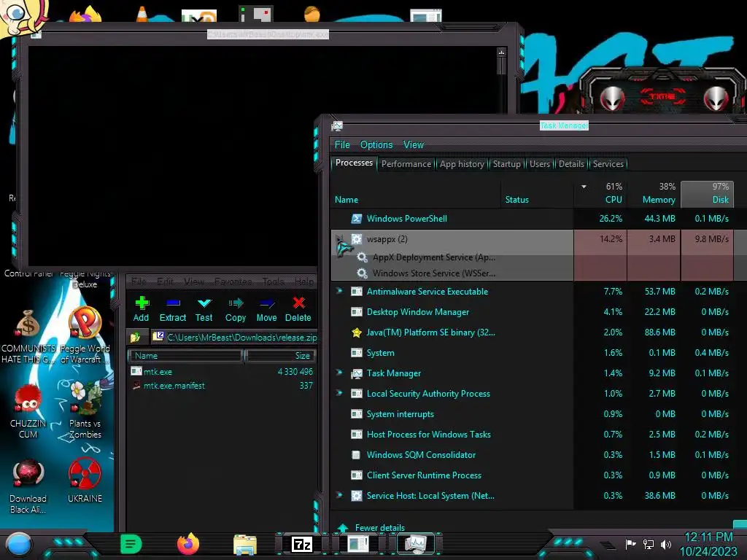Switch to the Services tab
The height and width of the screenshot is (560, 747).
coord(608,164)
